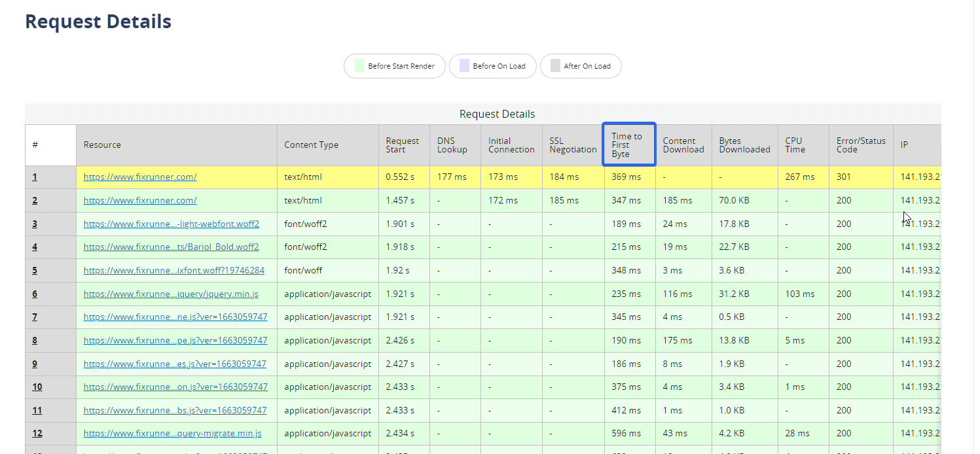
Task: Click request number 5 link
Action: point(35,270)
